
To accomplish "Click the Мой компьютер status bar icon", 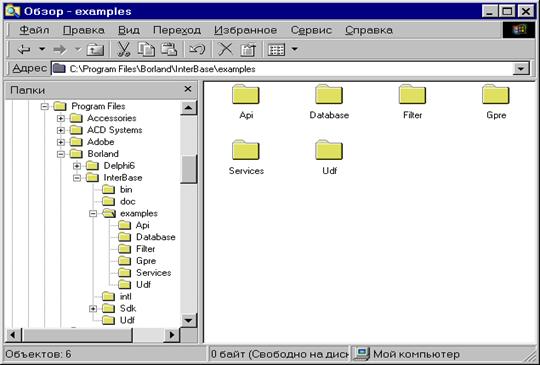I will click(x=362, y=354).
